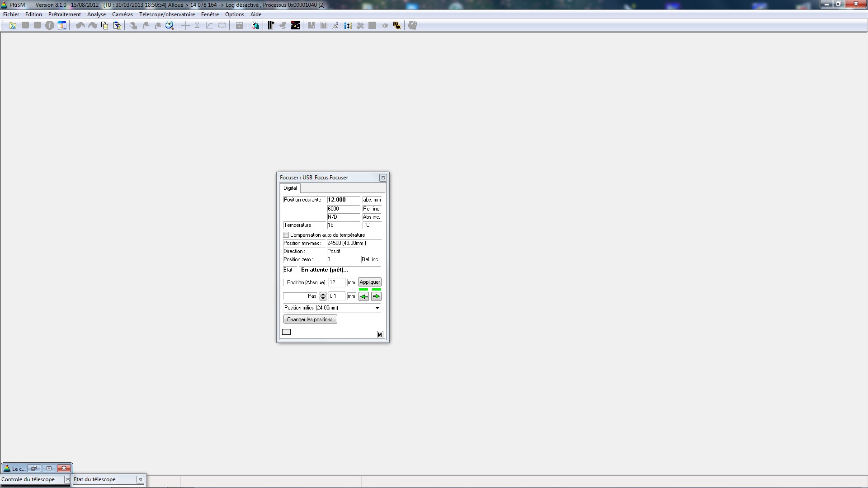Increase the Pas step with up spinner
The height and width of the screenshot is (488, 868).
point(323,294)
